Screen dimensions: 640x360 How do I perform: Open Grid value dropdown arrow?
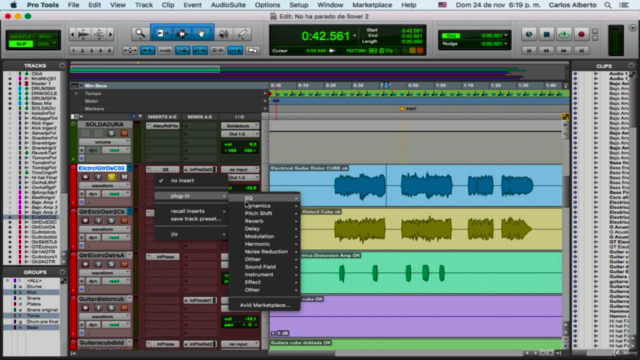click(506, 36)
